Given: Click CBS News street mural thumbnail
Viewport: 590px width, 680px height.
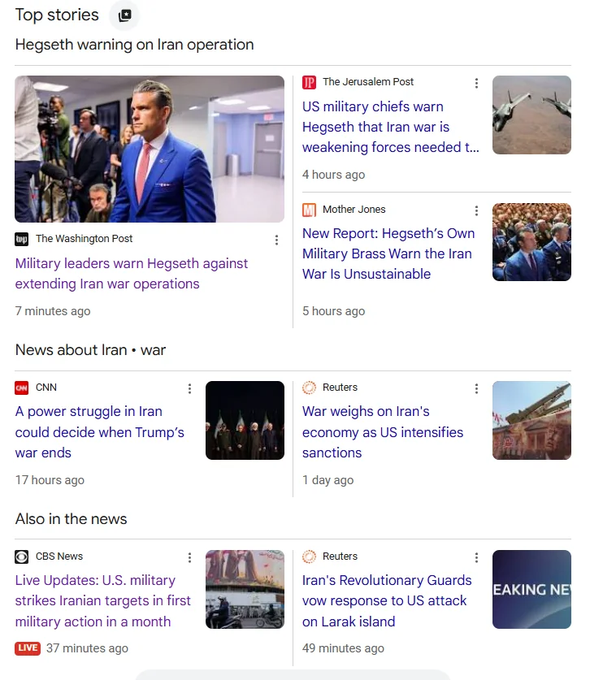Looking at the screenshot, I should 245,589.
